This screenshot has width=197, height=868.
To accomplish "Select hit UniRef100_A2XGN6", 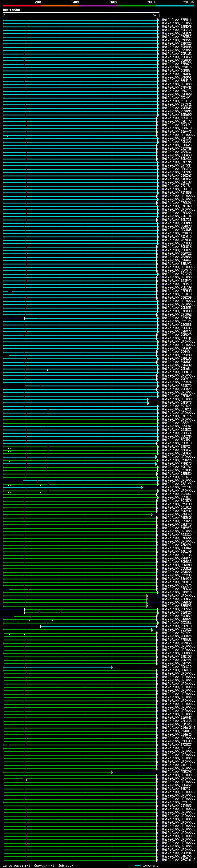I will click(176, 111).
